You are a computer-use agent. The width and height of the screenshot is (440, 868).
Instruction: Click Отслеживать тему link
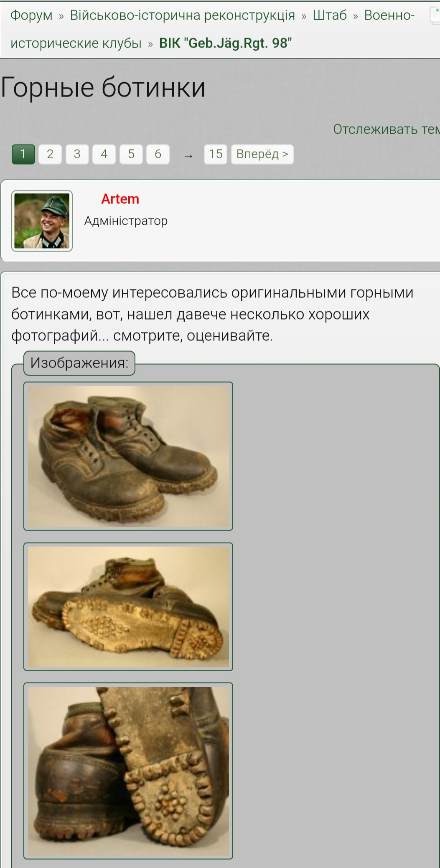tap(386, 129)
